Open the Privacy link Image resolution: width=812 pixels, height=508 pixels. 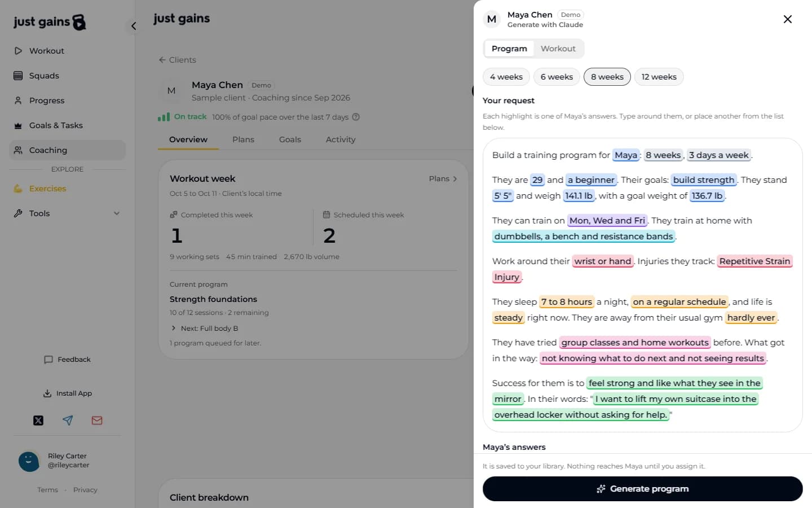click(85, 490)
